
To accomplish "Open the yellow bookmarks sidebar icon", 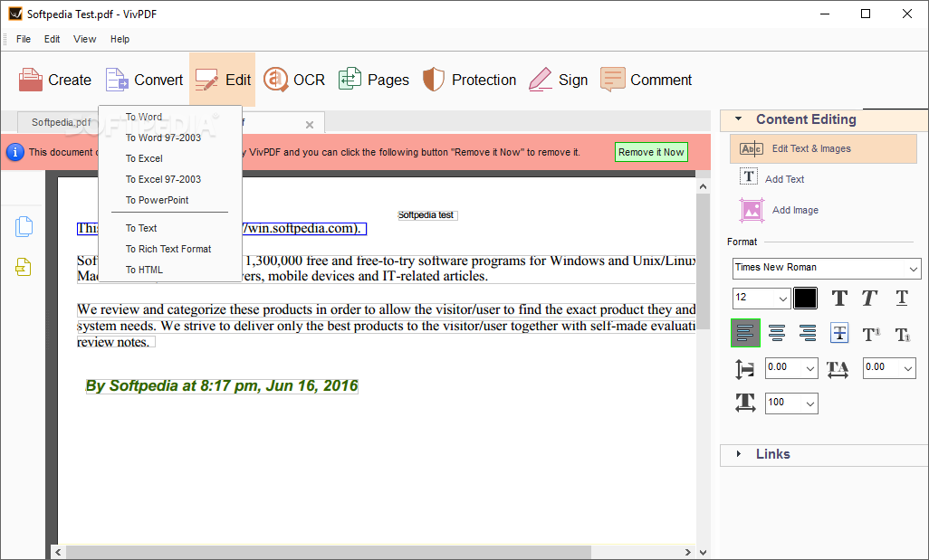I will tap(24, 267).
